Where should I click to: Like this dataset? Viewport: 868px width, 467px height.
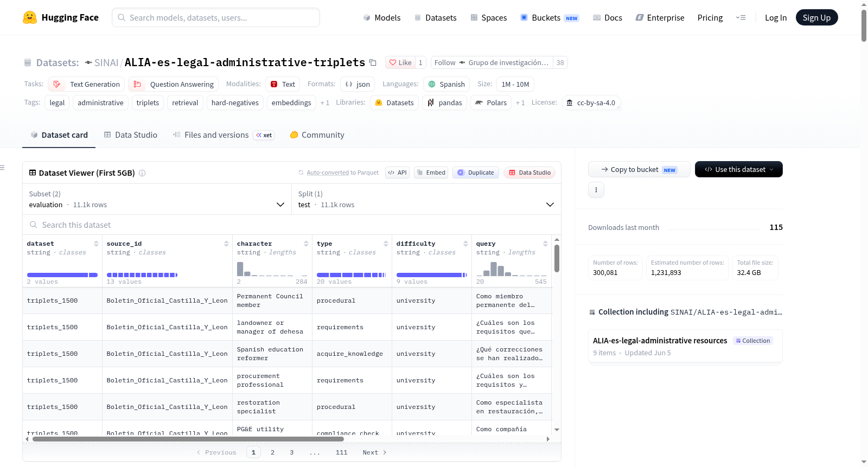pos(400,62)
